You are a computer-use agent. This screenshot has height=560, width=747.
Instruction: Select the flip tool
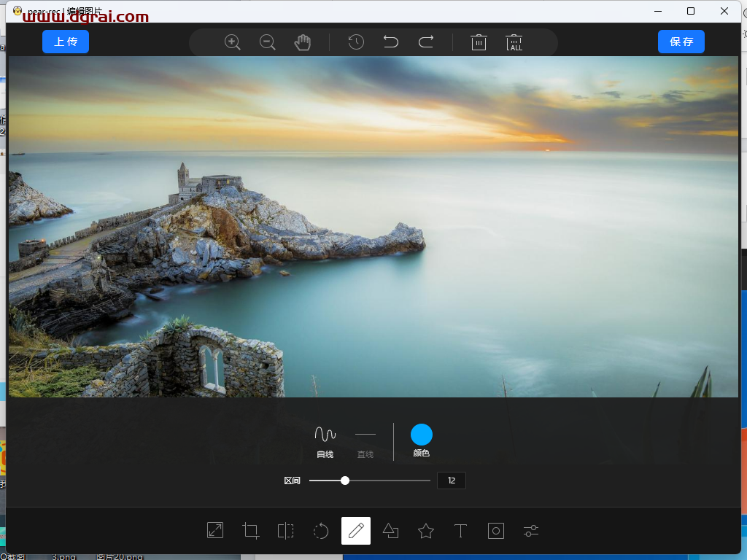286,531
